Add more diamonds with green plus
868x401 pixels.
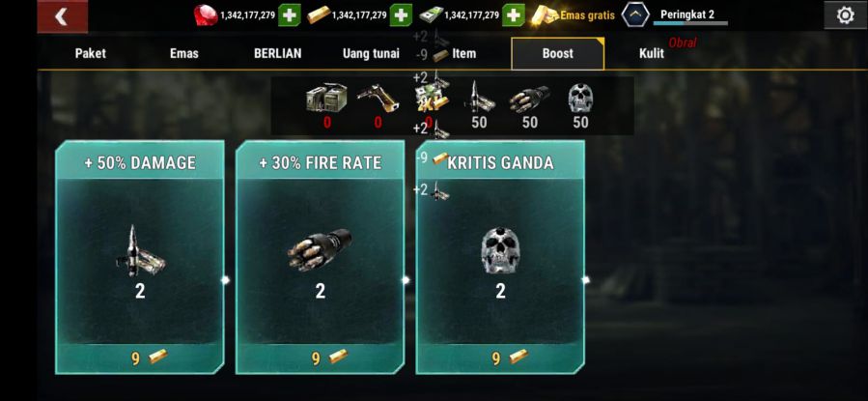(289, 15)
